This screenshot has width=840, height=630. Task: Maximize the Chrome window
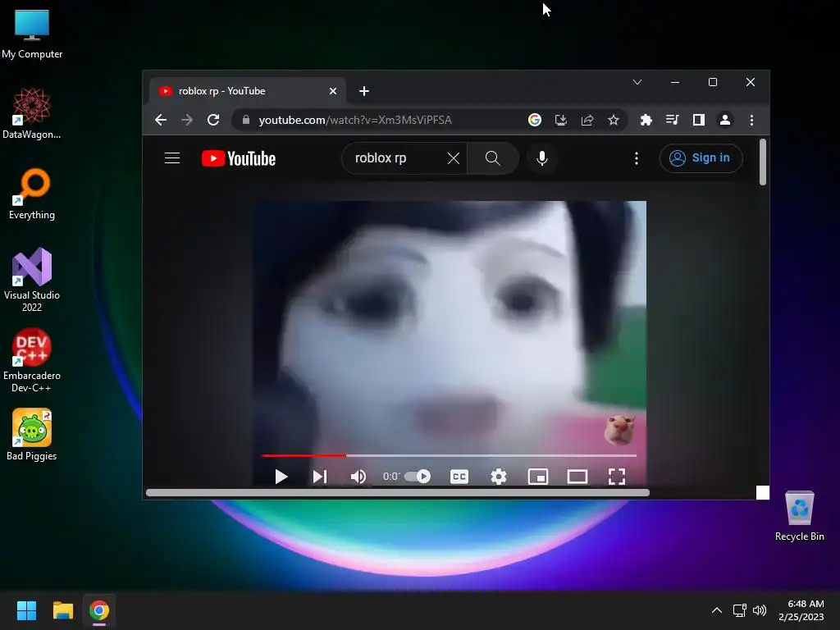coord(713,82)
